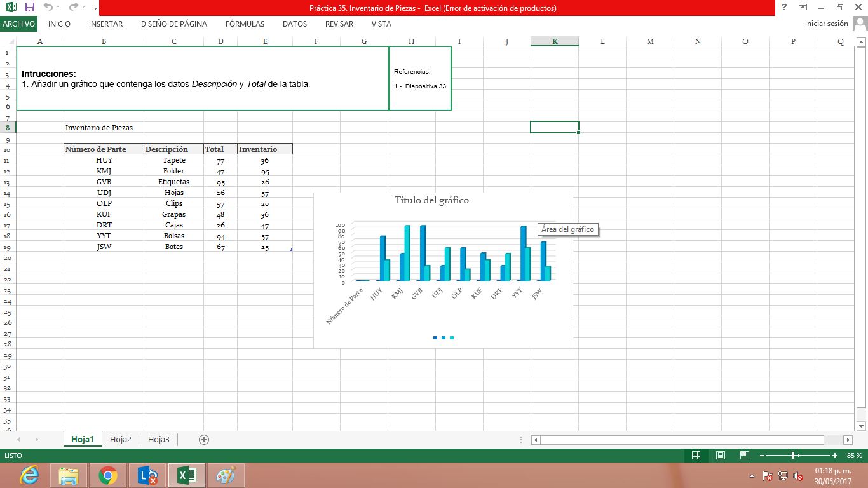Click the muted volume tray icon

pyautogui.click(x=798, y=475)
